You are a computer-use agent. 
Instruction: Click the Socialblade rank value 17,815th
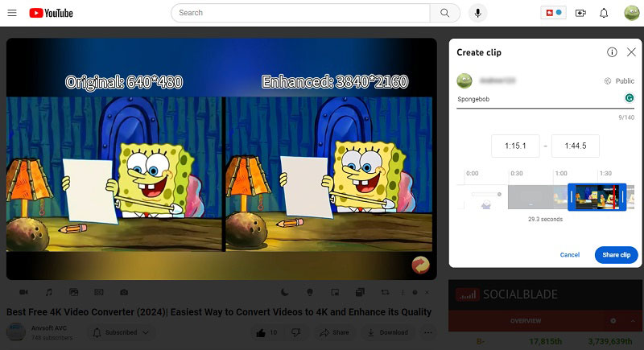(x=546, y=341)
